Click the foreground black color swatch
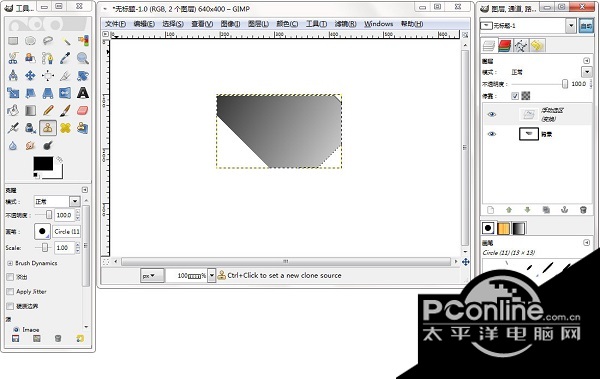Viewport: 600px width, 379px height. 43,163
